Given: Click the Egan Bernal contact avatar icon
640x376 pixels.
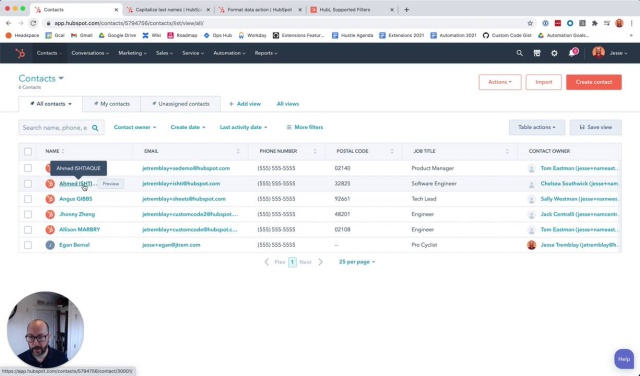Looking at the screenshot, I should point(50,245).
